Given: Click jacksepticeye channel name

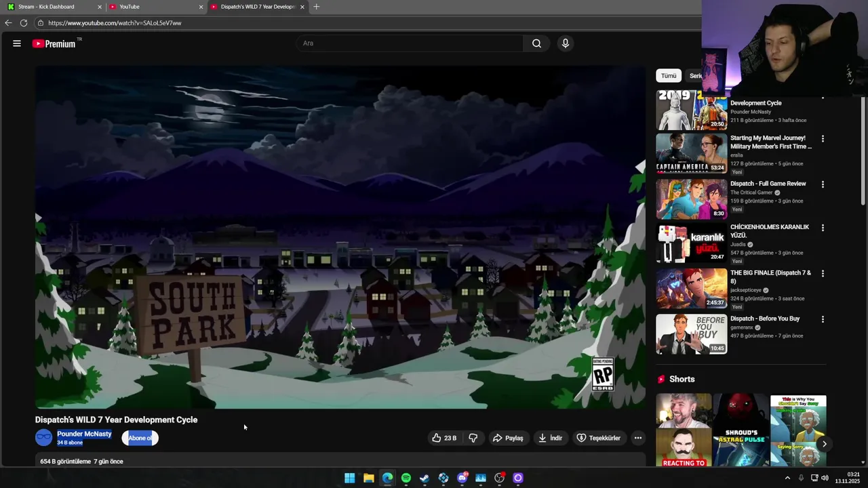Looking at the screenshot, I should (746, 290).
